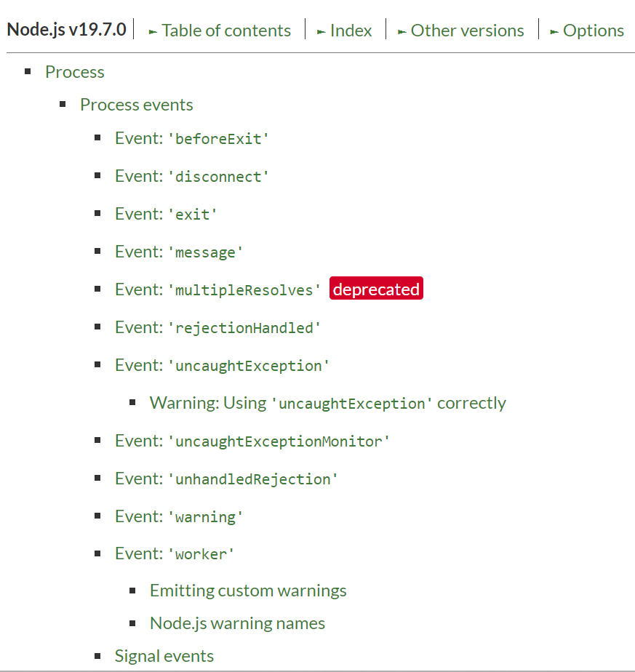Jump to Event: 'warning'
The height and width of the screenshot is (672, 635).
[179, 516]
